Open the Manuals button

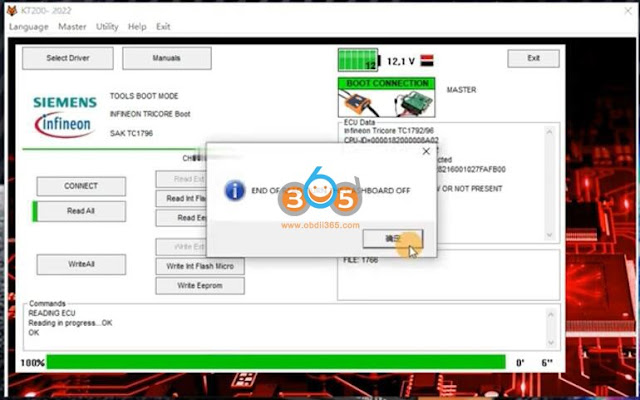(167, 58)
